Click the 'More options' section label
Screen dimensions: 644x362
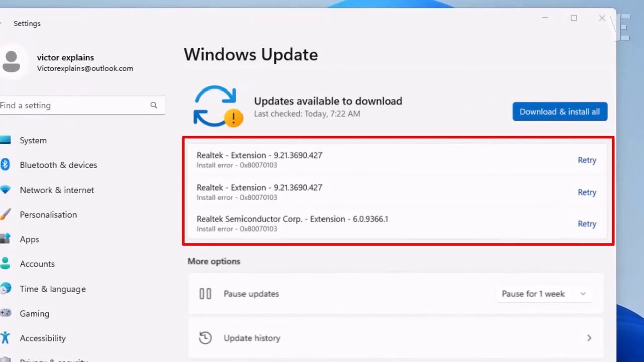214,261
